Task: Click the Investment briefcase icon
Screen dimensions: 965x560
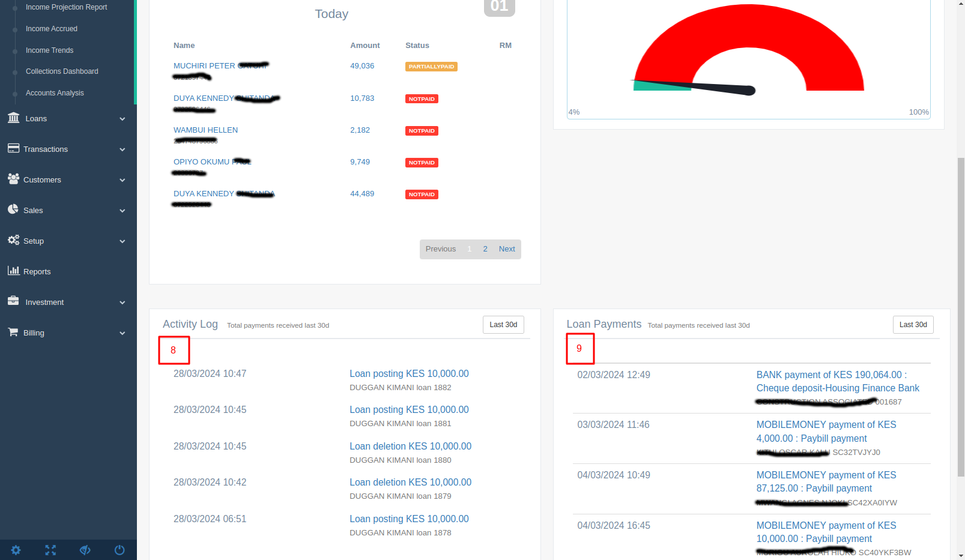Action: click(x=13, y=301)
